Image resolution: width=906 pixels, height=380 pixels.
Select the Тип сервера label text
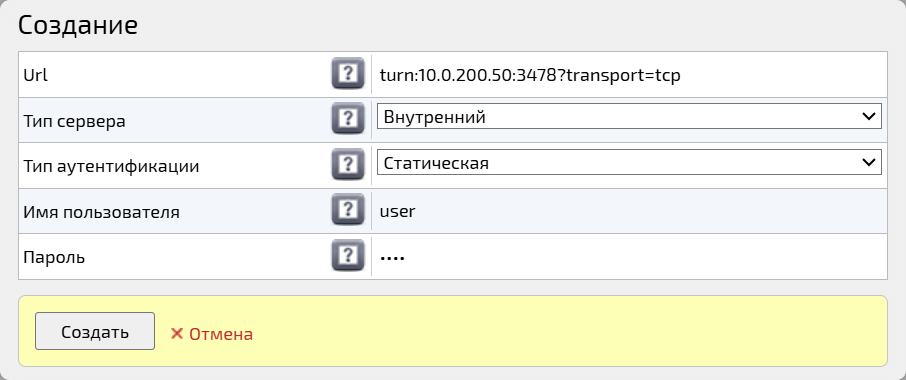click(74, 121)
